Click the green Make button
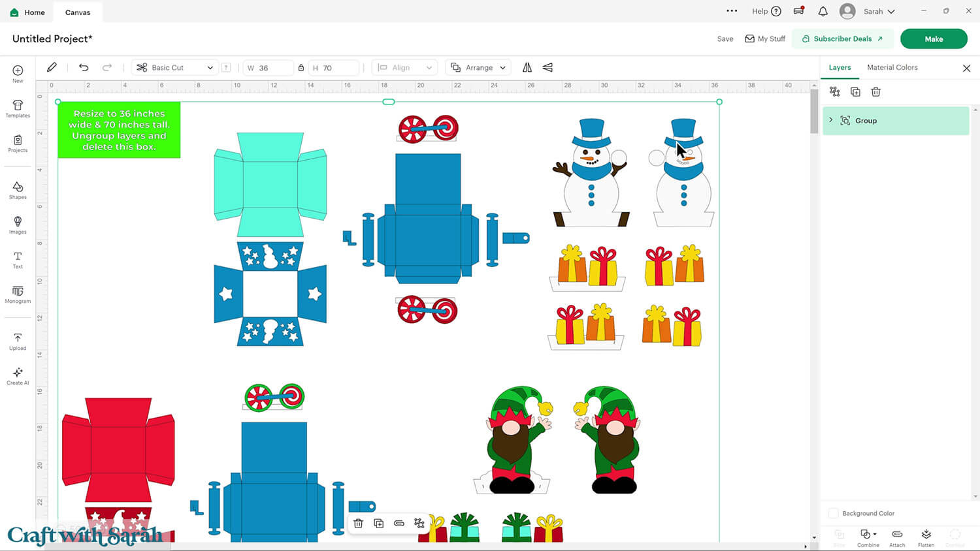The width and height of the screenshot is (980, 551). tap(933, 39)
